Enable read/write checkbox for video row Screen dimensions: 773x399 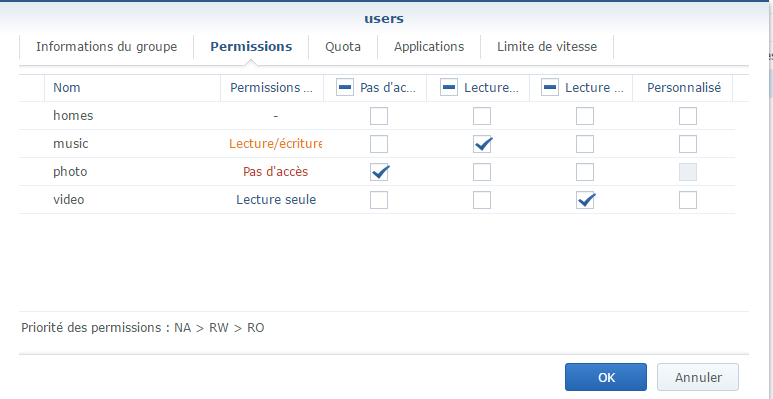click(482, 200)
